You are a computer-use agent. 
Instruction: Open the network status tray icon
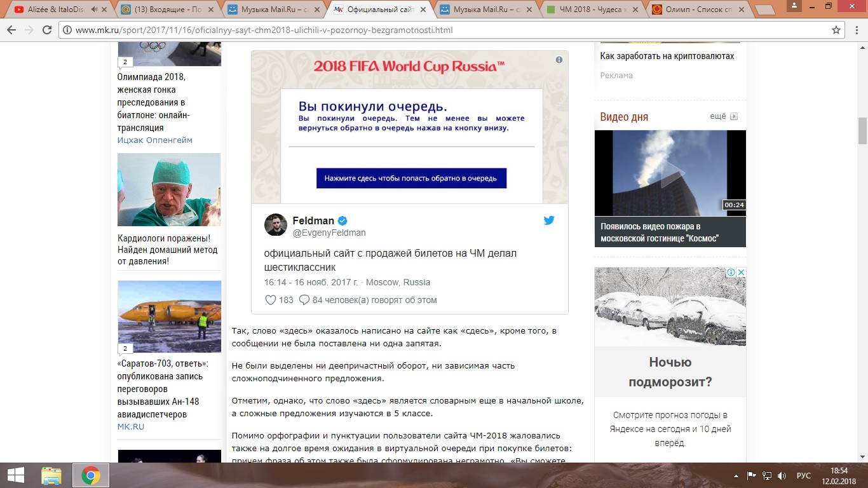pos(766,475)
